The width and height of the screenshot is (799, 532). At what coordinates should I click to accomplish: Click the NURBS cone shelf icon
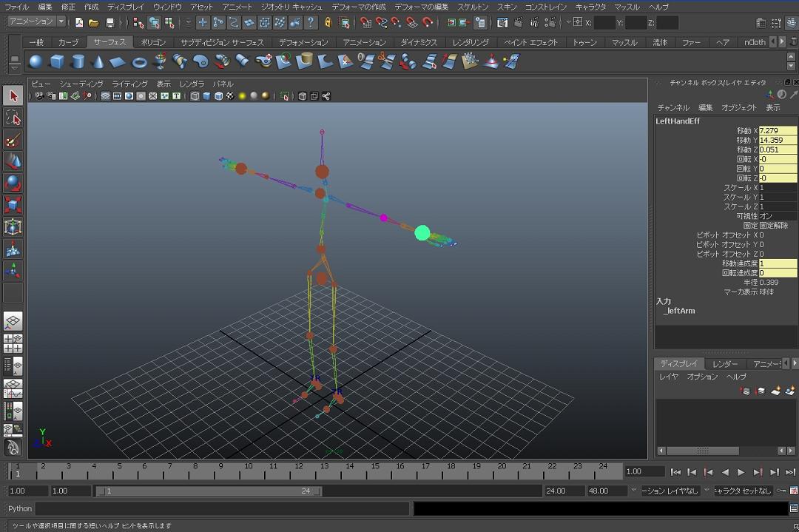tap(98, 61)
